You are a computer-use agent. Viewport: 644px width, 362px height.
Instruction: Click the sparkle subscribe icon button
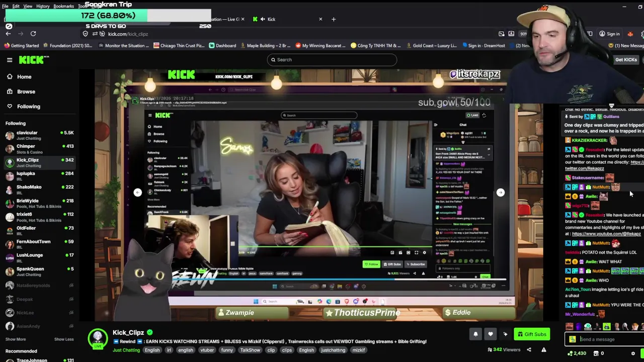[505, 334]
